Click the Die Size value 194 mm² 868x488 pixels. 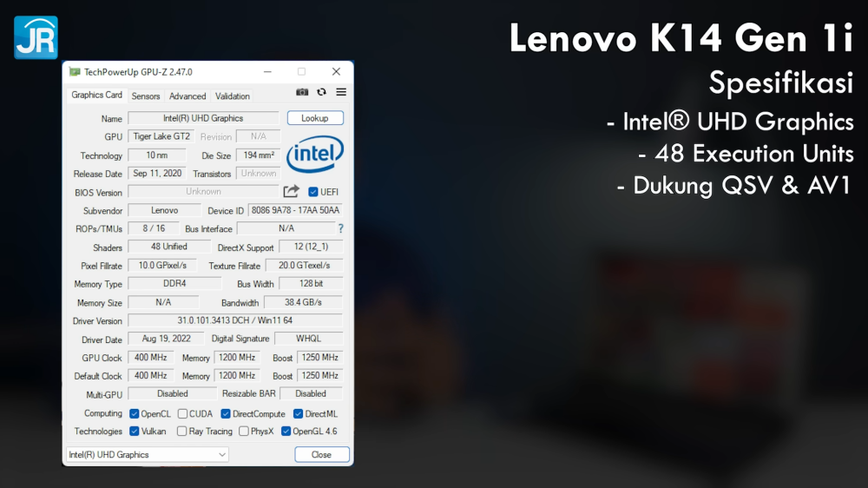point(259,155)
